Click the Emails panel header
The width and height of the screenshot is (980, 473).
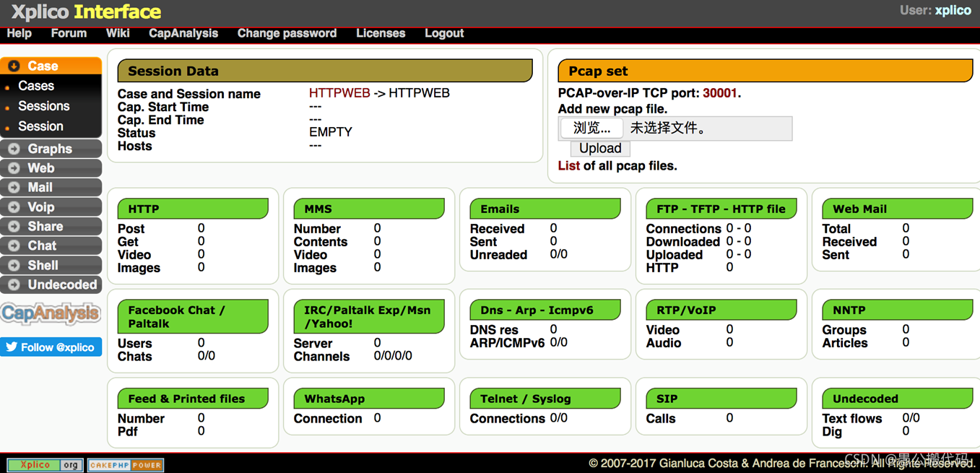pyautogui.click(x=545, y=209)
